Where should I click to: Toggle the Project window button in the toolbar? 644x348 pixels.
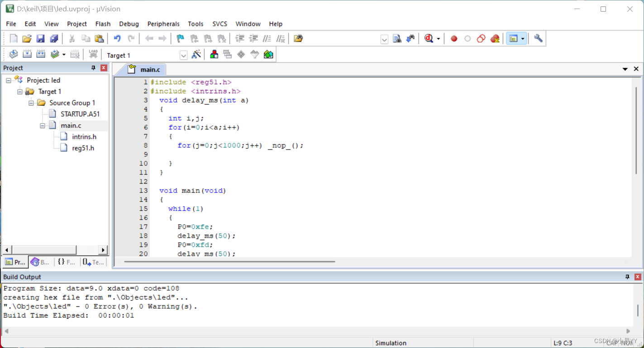coord(513,39)
